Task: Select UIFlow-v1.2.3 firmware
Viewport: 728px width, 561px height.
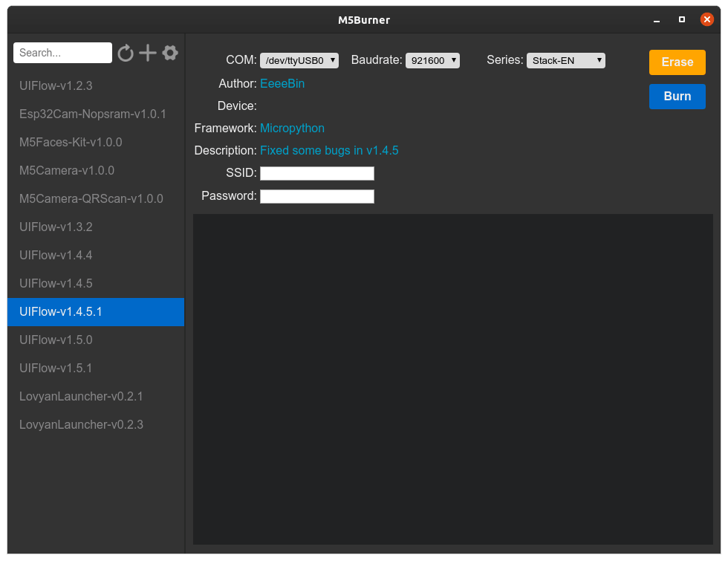Action: click(96, 86)
